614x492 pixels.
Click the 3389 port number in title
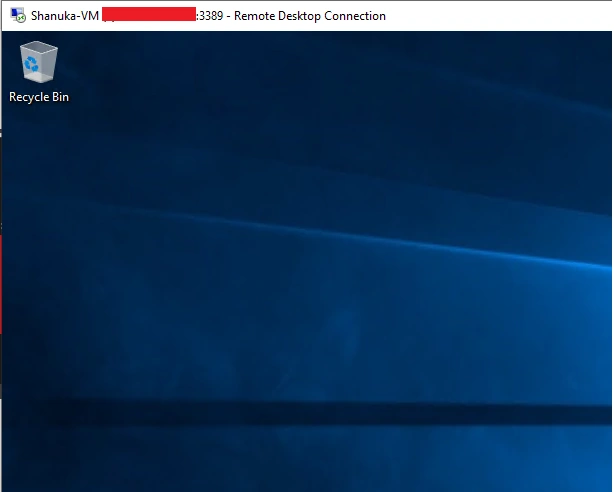coord(211,16)
